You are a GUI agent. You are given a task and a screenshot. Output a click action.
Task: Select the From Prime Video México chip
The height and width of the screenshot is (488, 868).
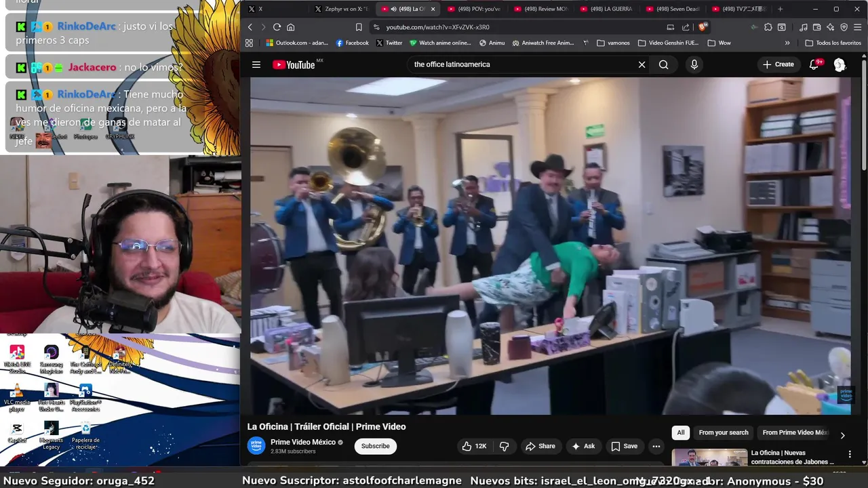tap(795, 432)
